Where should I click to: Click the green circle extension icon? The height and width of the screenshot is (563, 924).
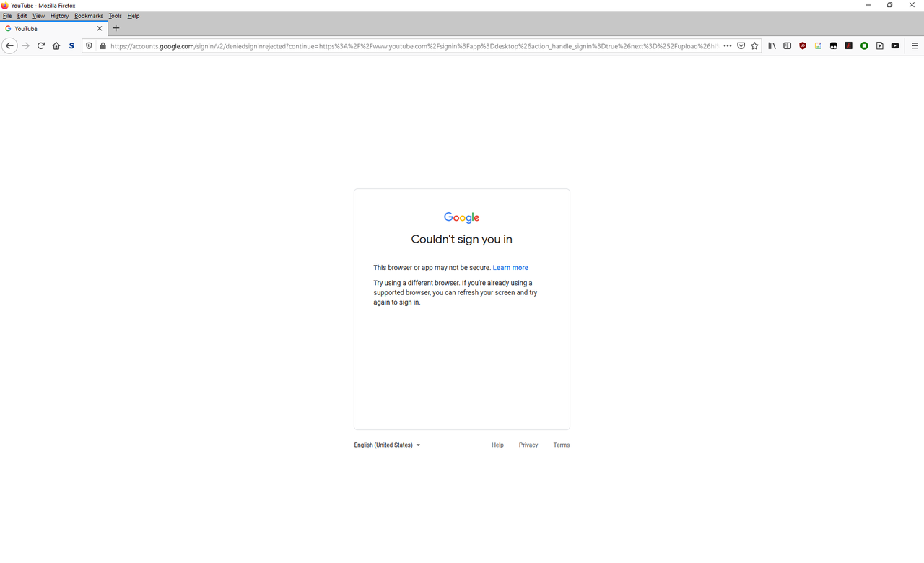864,45
